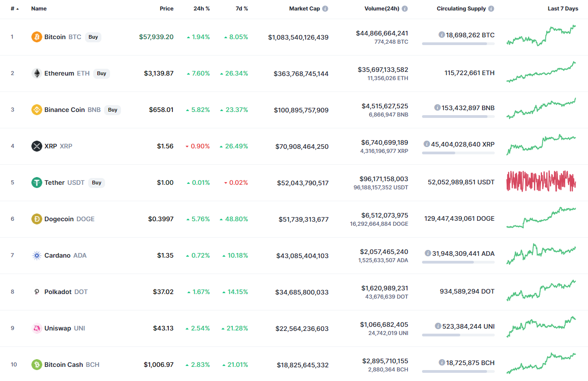Click info icon beside 18,725,875 BCH supply
The width and height of the screenshot is (588, 381).
coord(442,362)
